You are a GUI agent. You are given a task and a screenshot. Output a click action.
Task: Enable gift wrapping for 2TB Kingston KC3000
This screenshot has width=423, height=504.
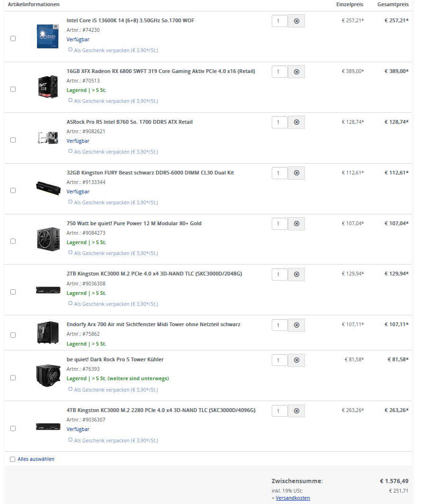coord(70,303)
